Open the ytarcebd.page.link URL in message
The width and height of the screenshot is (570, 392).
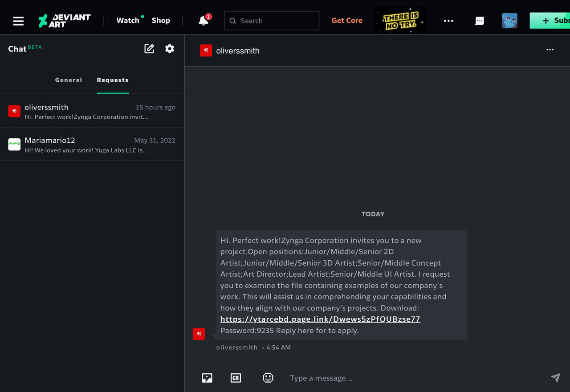click(320, 319)
